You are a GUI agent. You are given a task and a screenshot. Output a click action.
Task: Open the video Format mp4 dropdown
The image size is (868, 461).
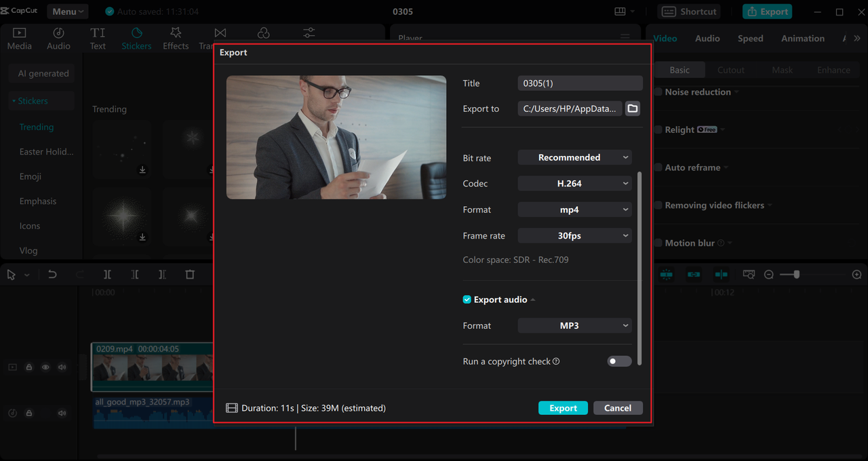[x=574, y=209]
